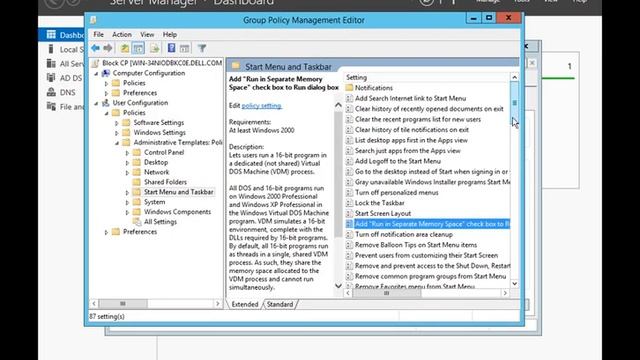Click the Lock the Taskbar policy icon
Image resolution: width=640 pixels, height=360 pixels.
349,203
